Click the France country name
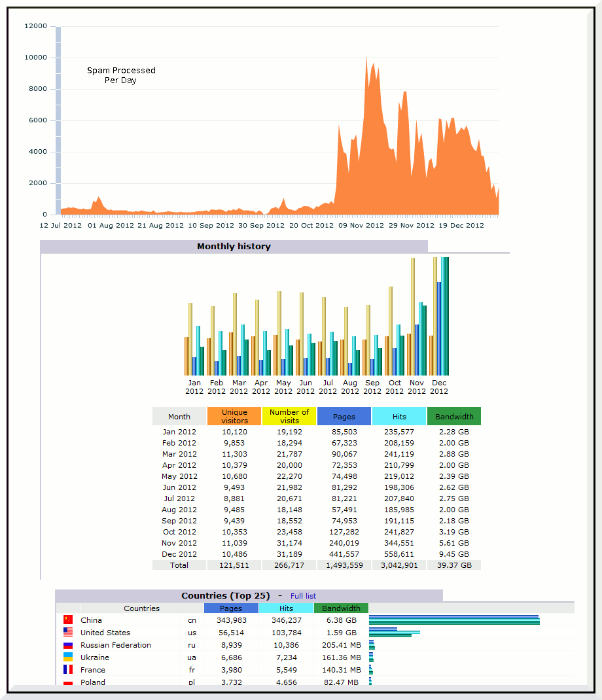This screenshot has width=602, height=700. [93, 670]
